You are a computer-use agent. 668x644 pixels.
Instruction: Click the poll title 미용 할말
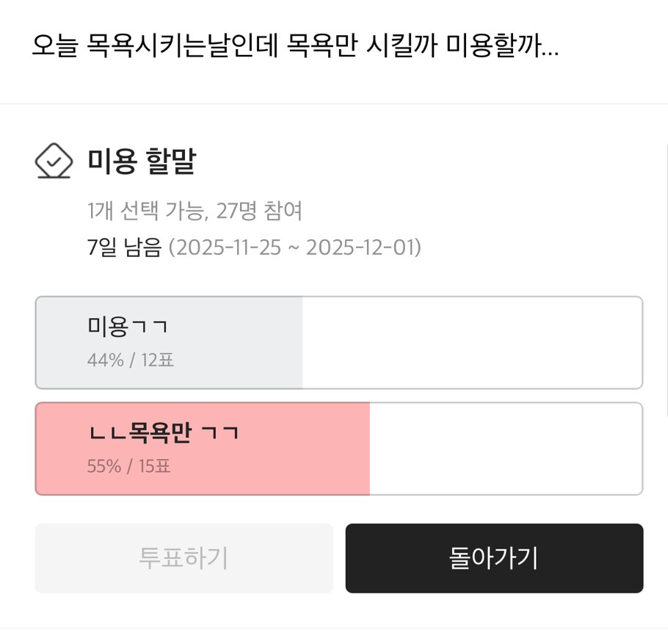[142, 161]
